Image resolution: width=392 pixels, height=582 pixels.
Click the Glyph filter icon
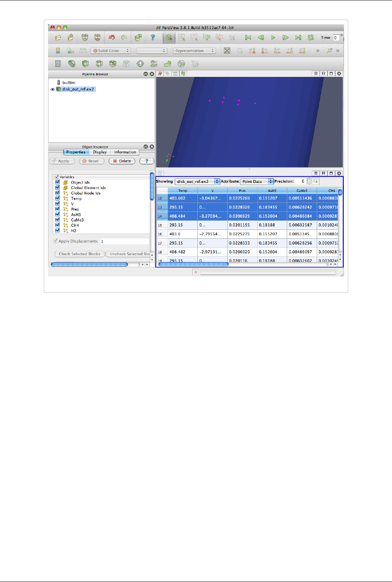pyautogui.click(x=140, y=64)
